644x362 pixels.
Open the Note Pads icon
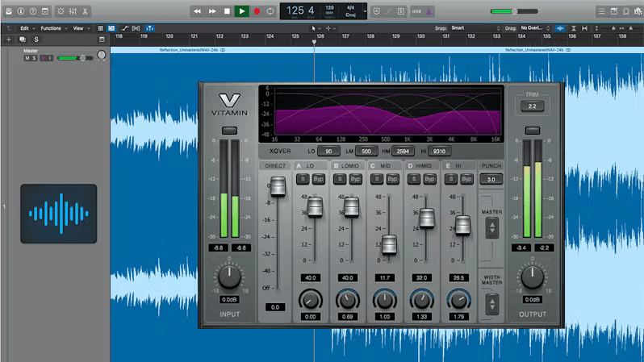tap(613, 11)
